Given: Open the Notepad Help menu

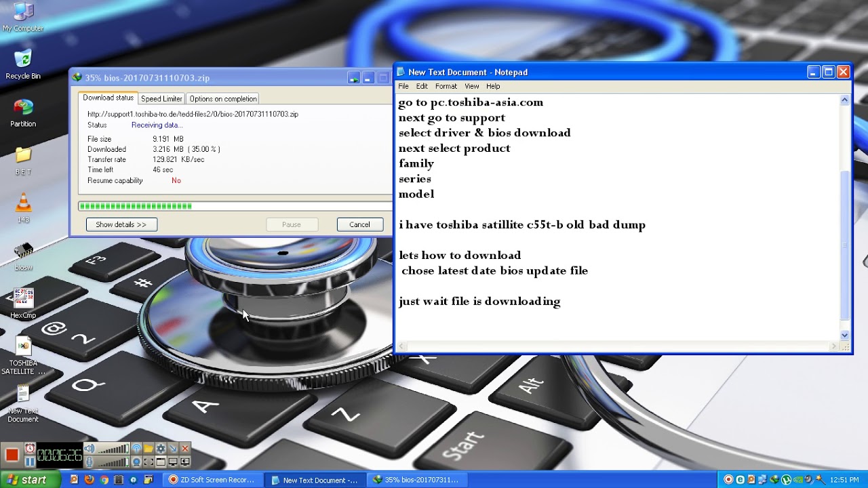Looking at the screenshot, I should pos(493,86).
